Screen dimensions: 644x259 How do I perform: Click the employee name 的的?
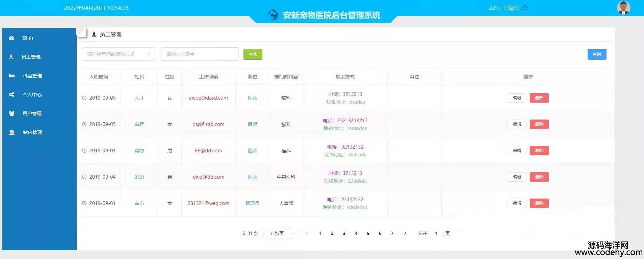coord(139,177)
